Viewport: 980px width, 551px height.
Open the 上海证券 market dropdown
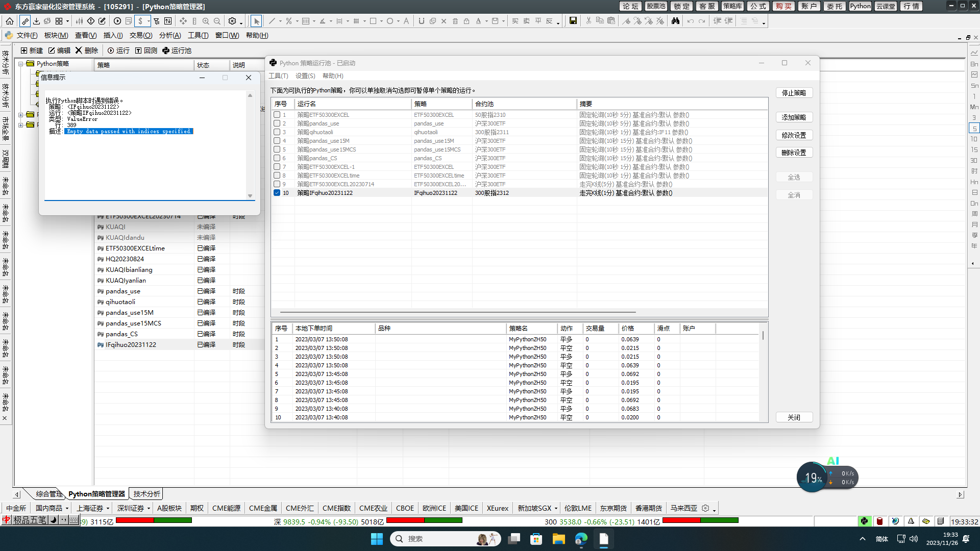point(108,508)
